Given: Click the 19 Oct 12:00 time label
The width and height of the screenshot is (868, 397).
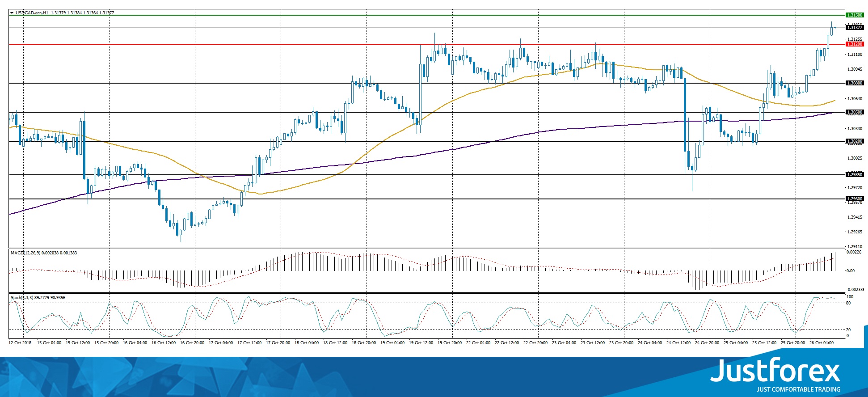Looking at the screenshot, I should click(421, 343).
